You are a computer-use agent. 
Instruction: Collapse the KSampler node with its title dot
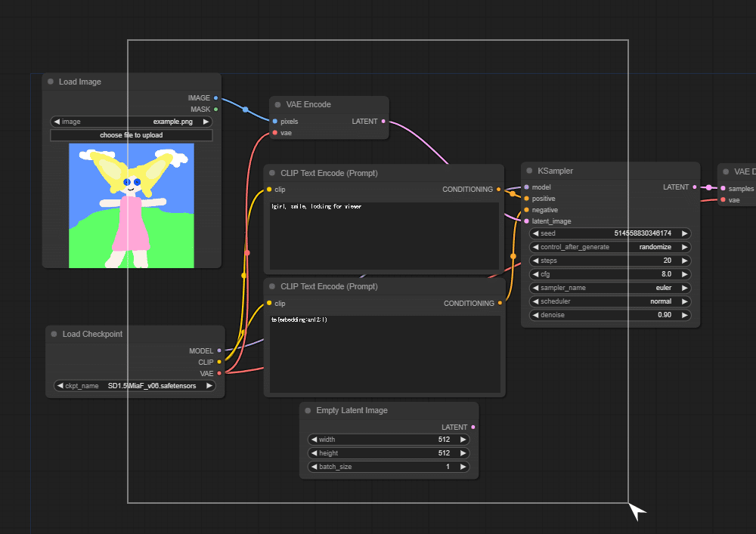tap(529, 171)
